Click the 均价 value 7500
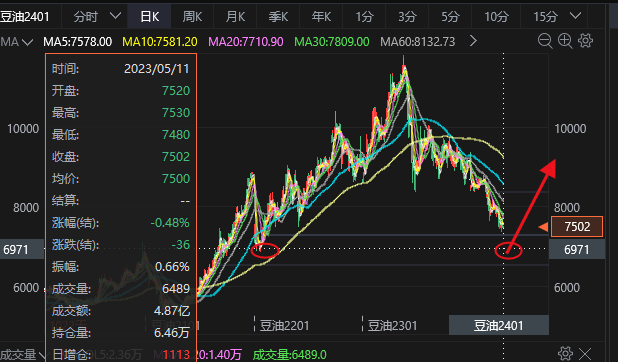 click(176, 179)
